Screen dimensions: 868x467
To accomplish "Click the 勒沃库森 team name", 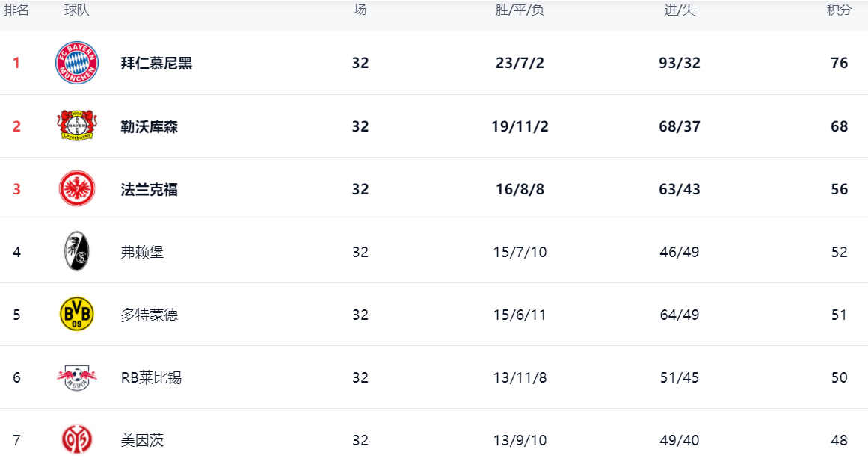I will click(150, 127).
